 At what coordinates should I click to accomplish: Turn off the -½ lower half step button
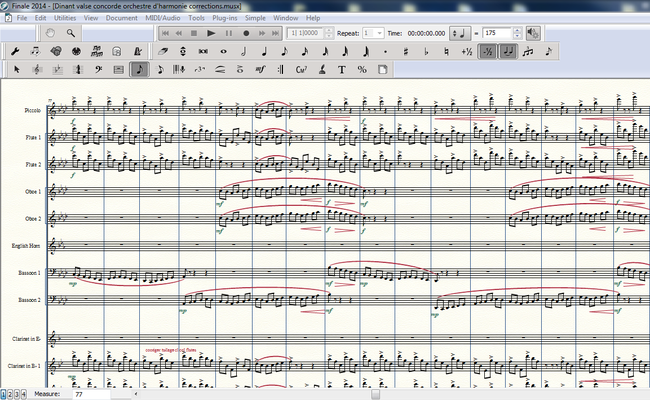coord(488,51)
